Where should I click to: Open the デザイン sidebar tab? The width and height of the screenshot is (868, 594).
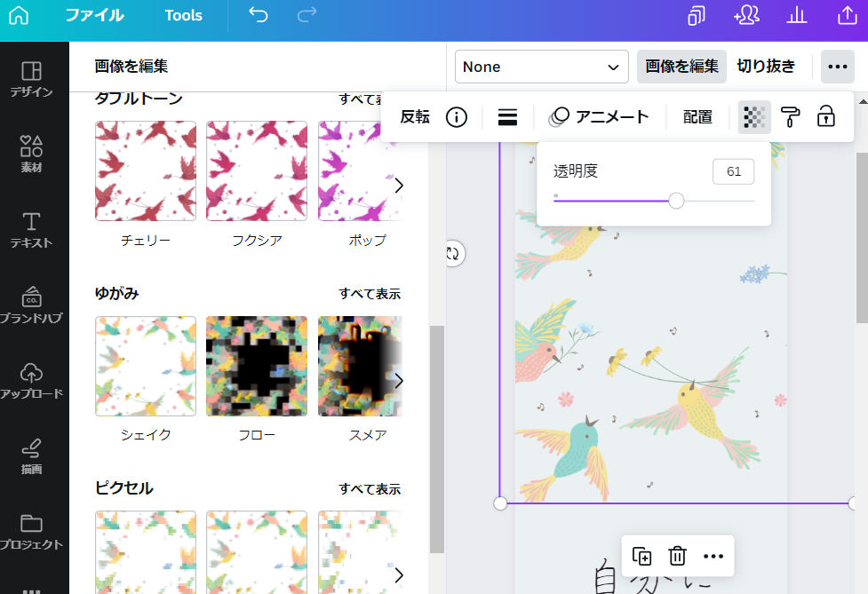coord(32,79)
